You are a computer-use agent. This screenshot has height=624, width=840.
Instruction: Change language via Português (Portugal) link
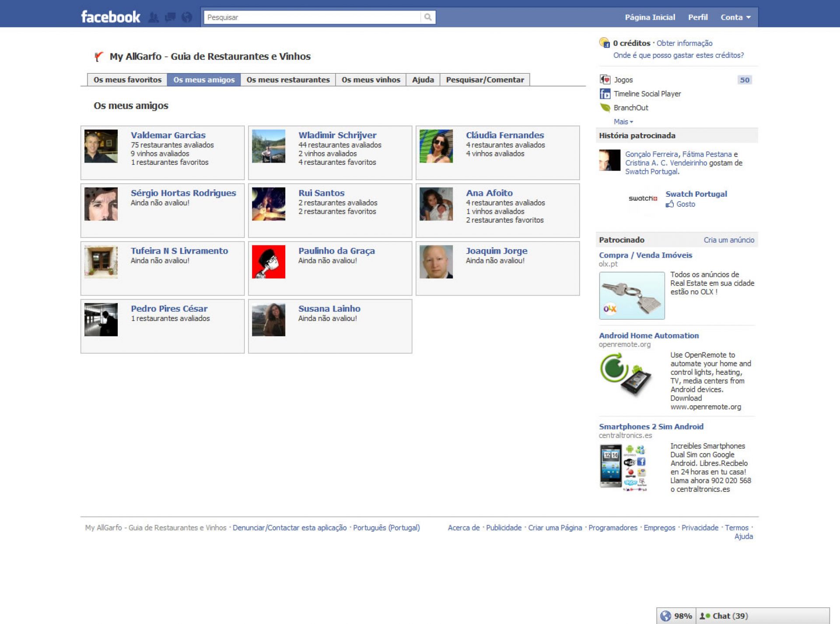(386, 528)
